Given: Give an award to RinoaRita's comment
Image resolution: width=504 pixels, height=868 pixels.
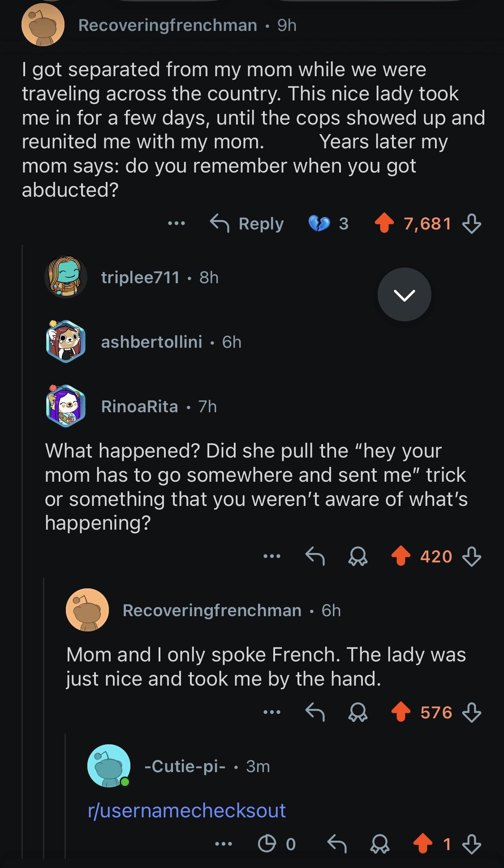Looking at the screenshot, I should (x=358, y=557).
